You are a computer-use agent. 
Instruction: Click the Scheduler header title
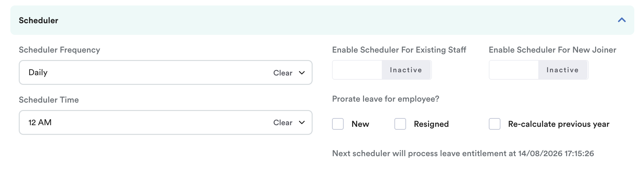(x=38, y=20)
